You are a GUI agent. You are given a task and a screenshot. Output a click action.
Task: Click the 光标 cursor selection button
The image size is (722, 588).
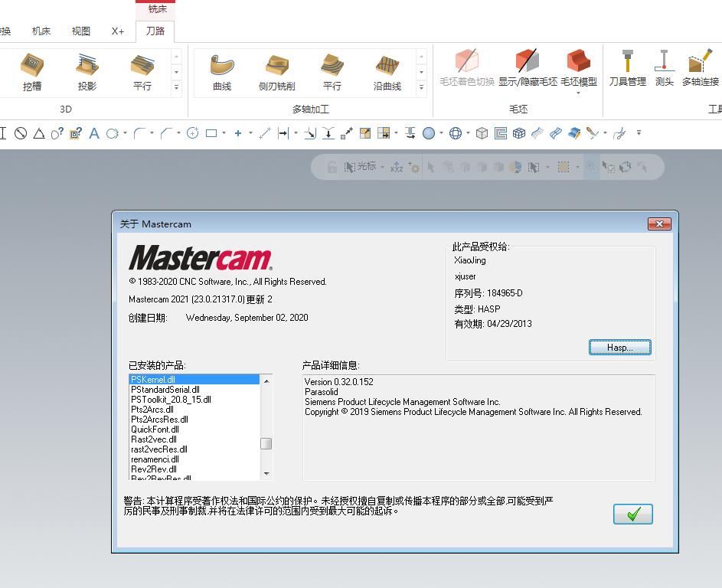pos(360,167)
